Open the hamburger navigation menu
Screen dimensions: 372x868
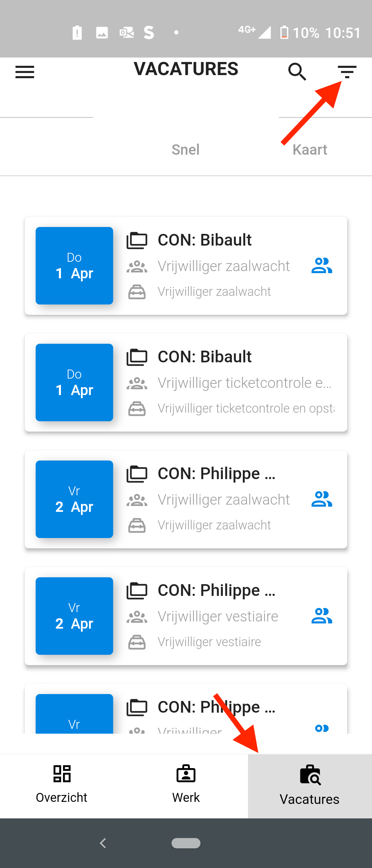[25, 72]
